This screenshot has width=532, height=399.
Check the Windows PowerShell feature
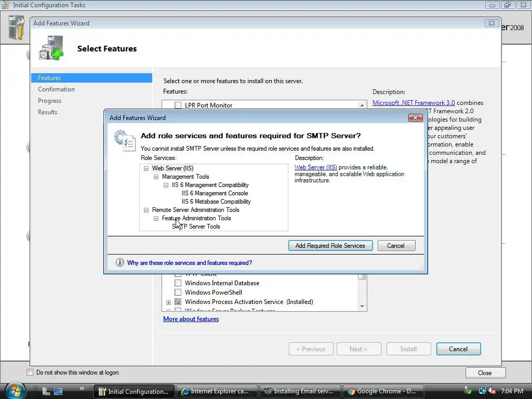click(x=178, y=292)
